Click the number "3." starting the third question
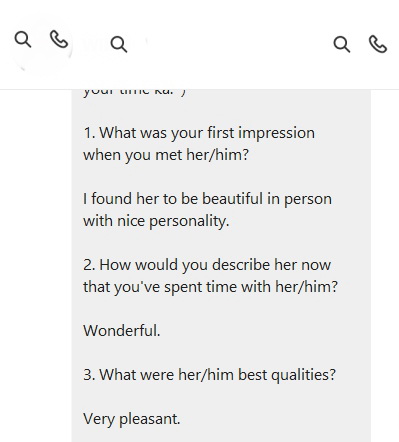 click(90, 375)
